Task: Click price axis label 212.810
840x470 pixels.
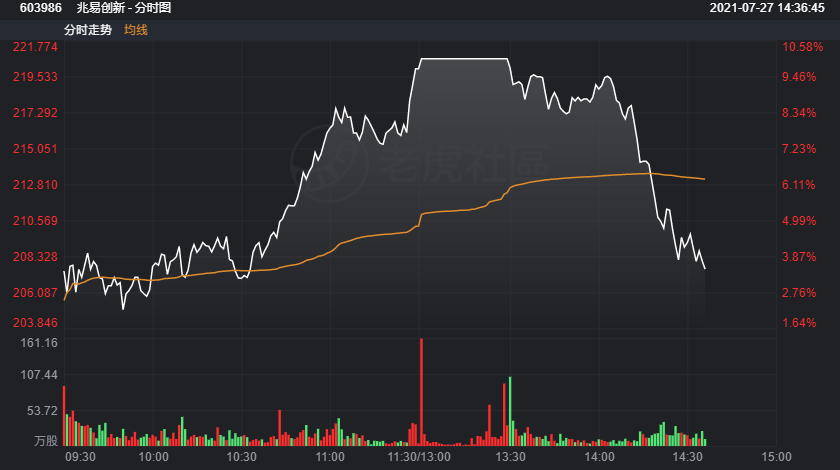Action: point(35,185)
